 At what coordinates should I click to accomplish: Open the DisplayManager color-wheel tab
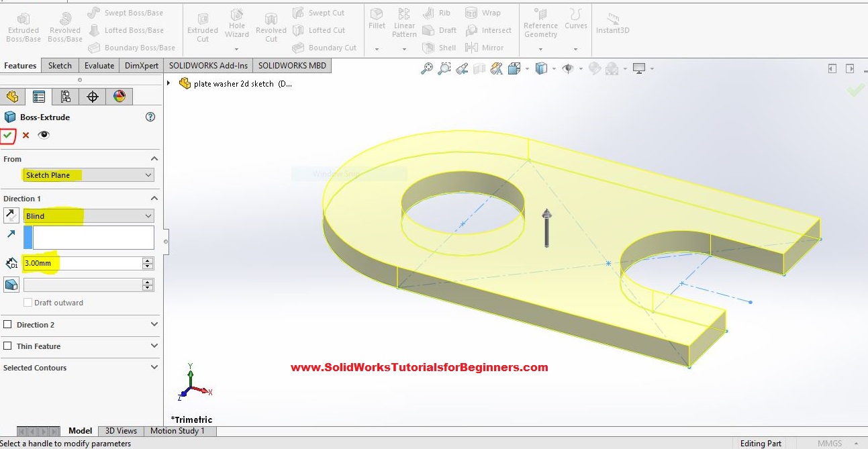point(119,97)
